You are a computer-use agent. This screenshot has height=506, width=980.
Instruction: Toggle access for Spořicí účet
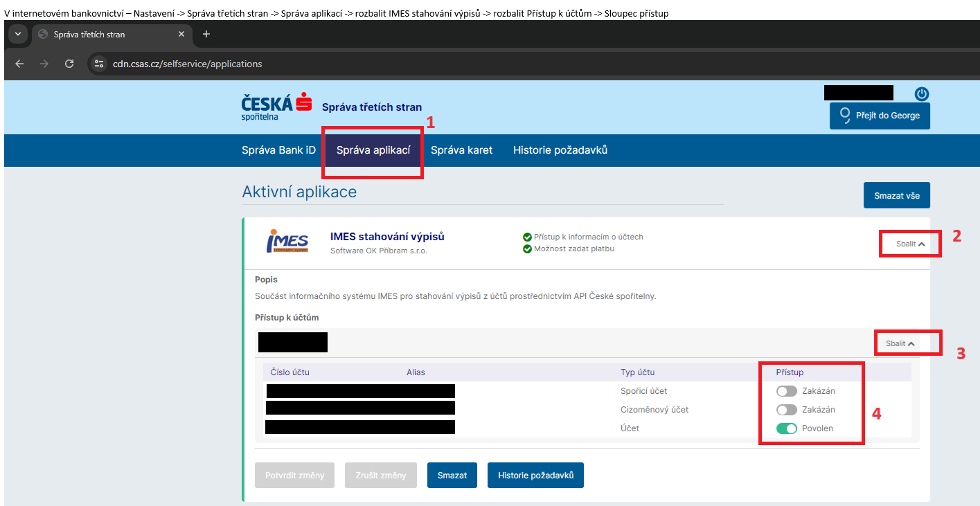click(x=787, y=391)
